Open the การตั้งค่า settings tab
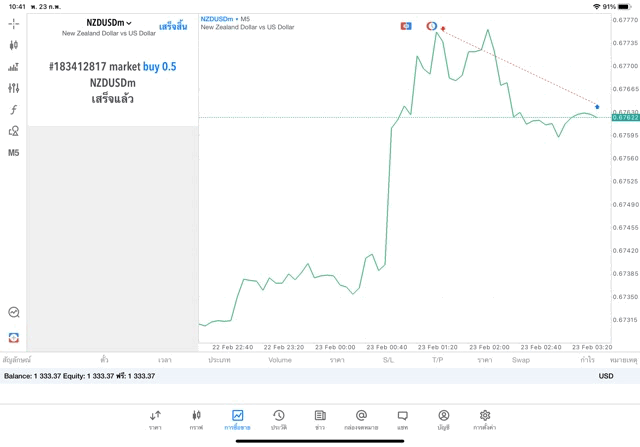Screen dimensions: 640x447 point(485,420)
